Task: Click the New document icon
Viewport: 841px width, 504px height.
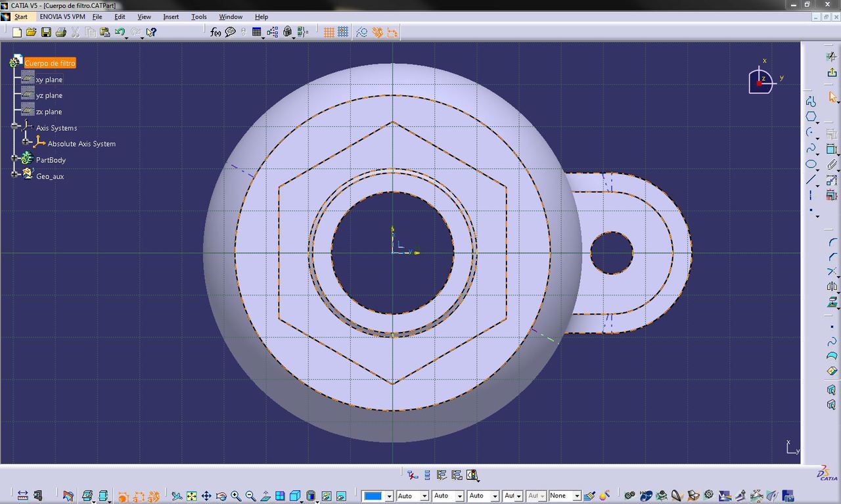Action: [17, 32]
